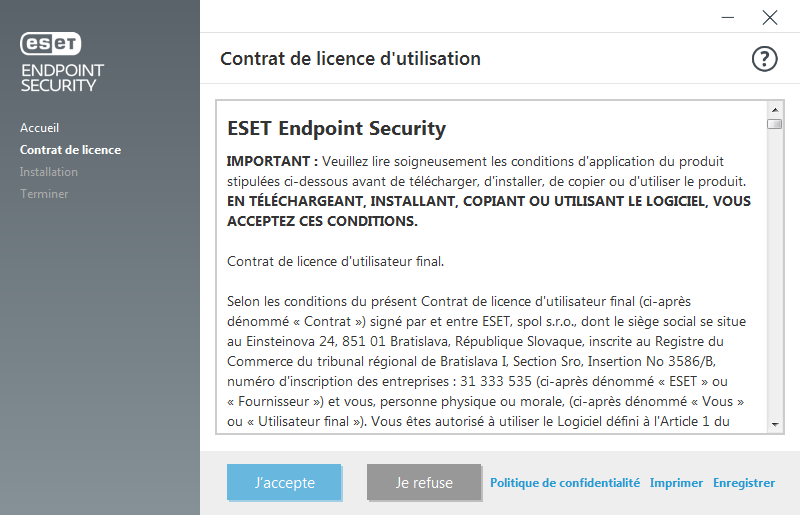The width and height of the screenshot is (800, 515).
Task: Click the license scrollbar thumb
Action: pyautogui.click(x=774, y=124)
